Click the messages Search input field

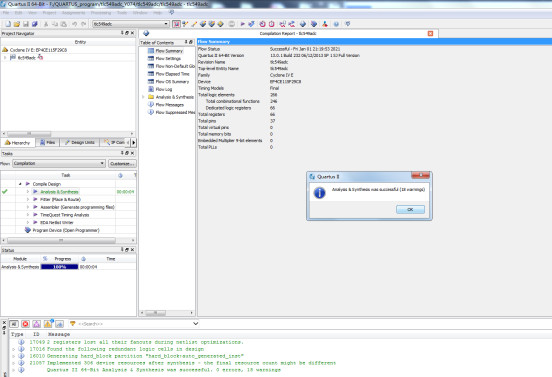click(x=134, y=323)
